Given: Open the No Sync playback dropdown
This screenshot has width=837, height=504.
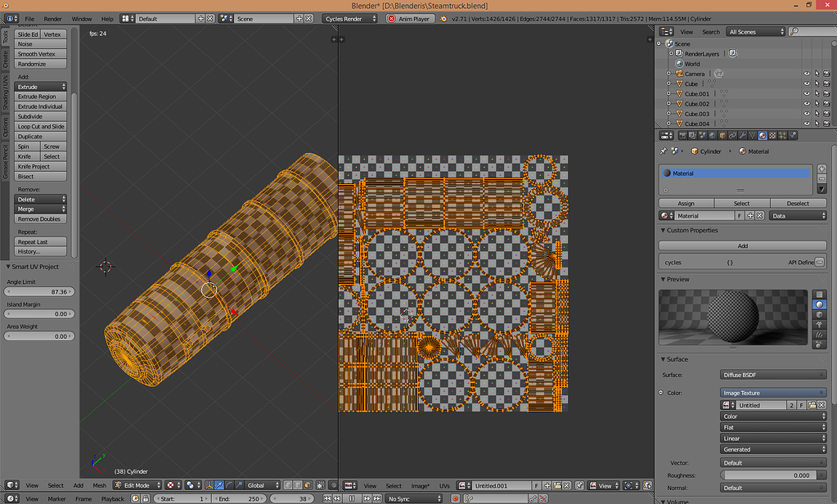Looking at the screenshot, I should [414, 498].
